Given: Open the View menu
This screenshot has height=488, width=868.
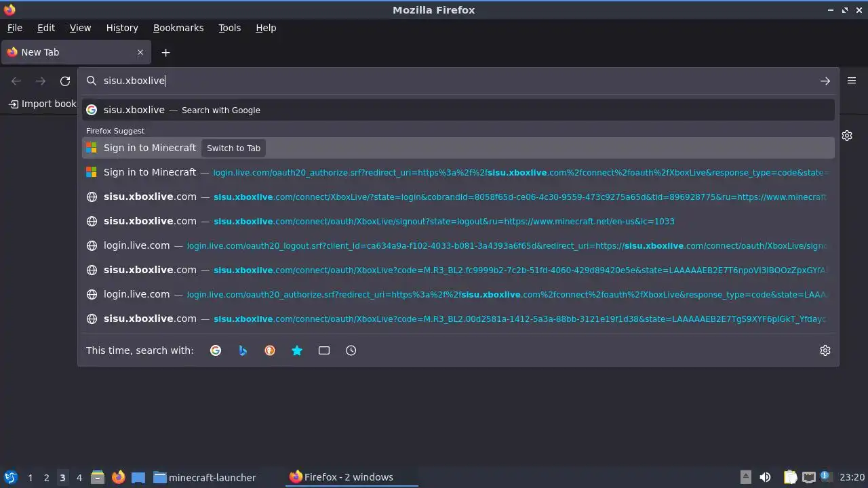Looking at the screenshot, I should click(x=80, y=28).
